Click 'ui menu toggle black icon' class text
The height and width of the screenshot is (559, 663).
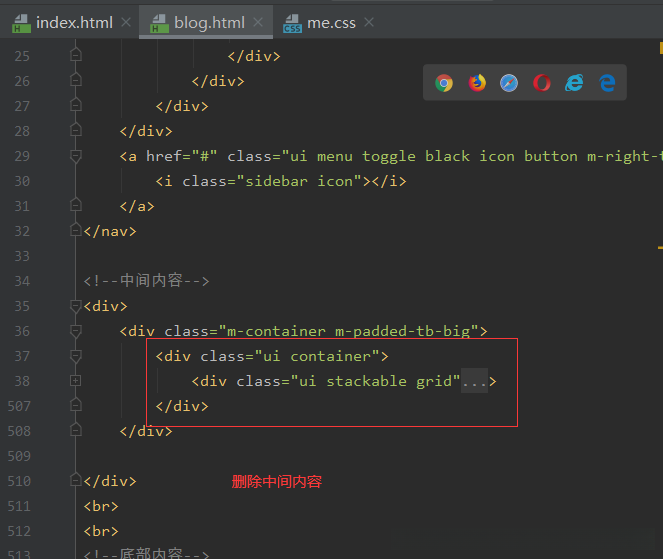[403, 156]
